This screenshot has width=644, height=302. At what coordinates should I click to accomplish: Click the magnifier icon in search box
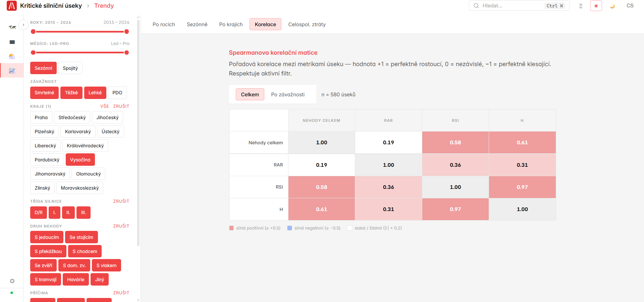476,6
